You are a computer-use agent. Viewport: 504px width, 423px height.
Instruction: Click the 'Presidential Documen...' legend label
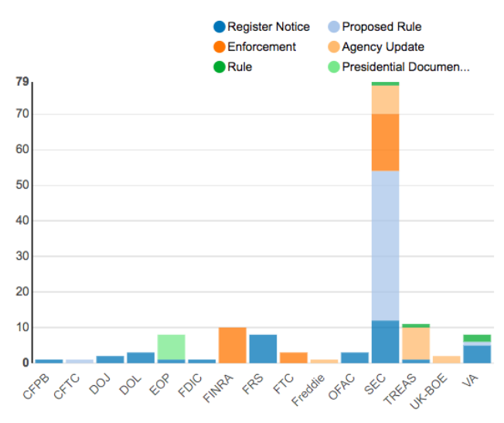coord(406,67)
